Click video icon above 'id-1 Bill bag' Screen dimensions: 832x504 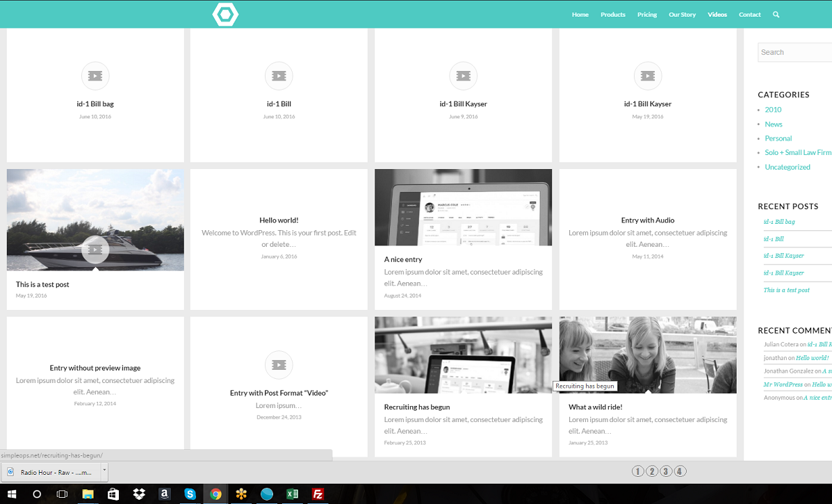[x=95, y=76]
